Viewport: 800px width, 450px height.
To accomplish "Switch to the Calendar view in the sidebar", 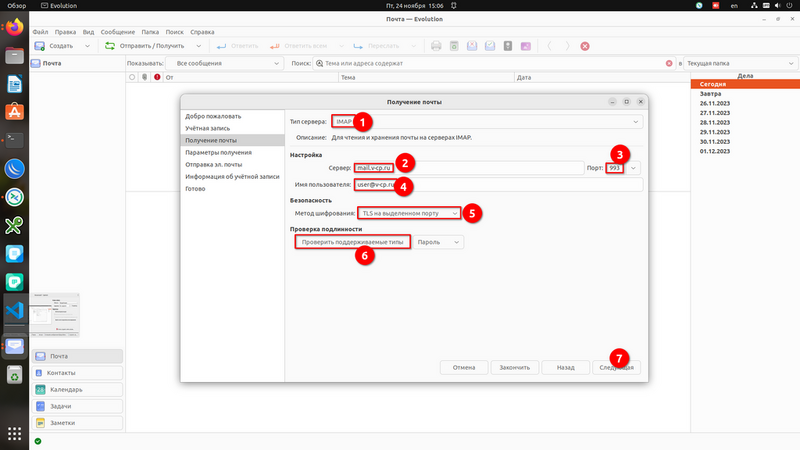I will pyautogui.click(x=78, y=389).
